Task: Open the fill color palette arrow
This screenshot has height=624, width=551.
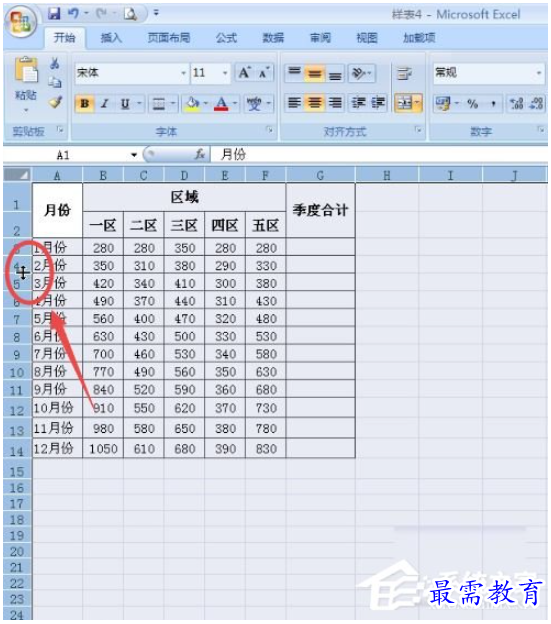Action: (206, 104)
